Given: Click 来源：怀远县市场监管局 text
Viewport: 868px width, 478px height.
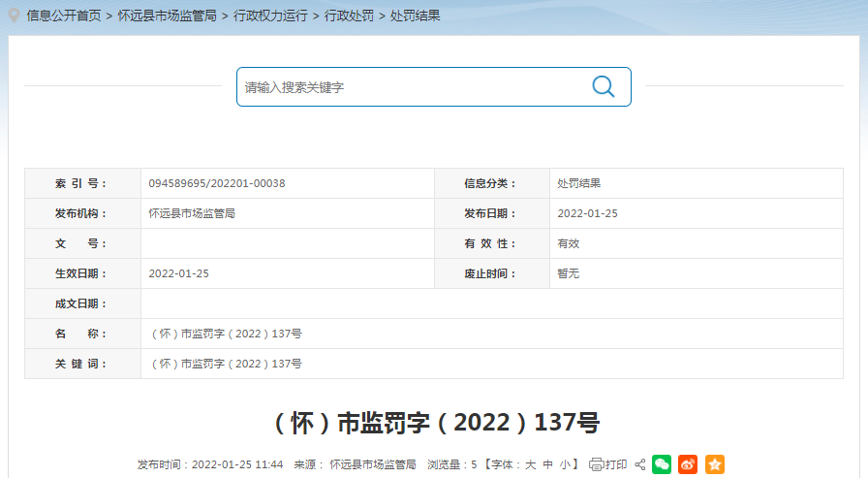Looking at the screenshot, I should pos(355,464).
